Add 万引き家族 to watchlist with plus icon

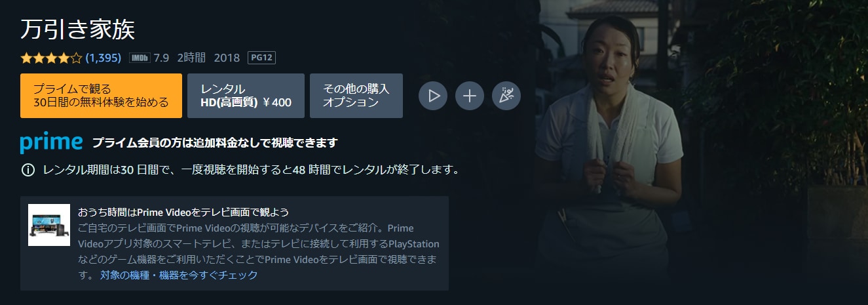pos(470,96)
